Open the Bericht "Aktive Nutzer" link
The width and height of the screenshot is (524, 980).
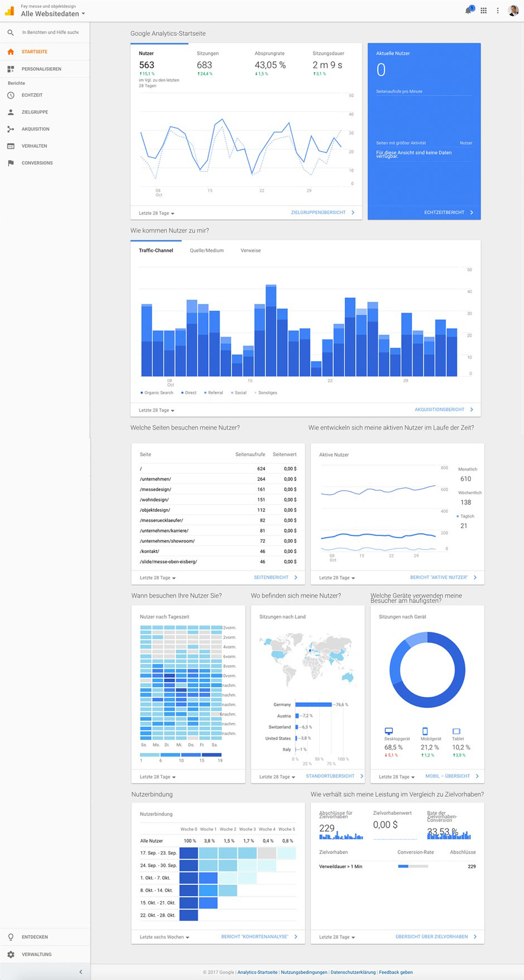point(443,577)
